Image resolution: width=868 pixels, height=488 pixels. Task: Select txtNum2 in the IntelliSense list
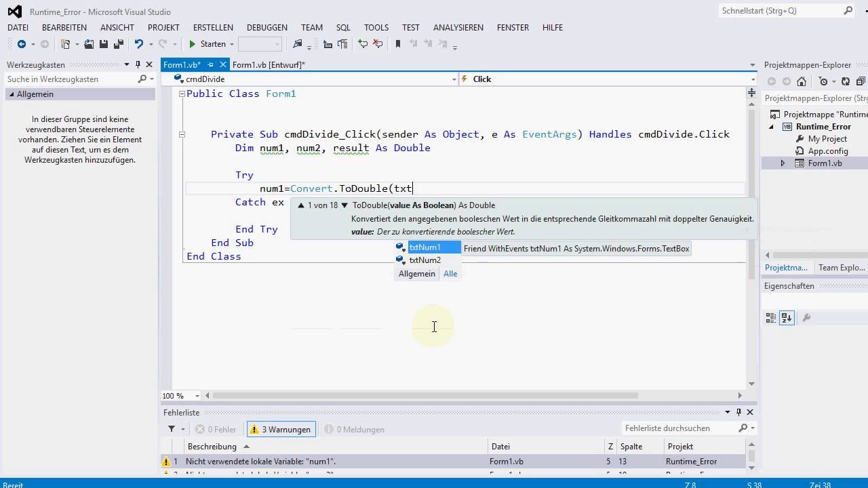pos(428,260)
